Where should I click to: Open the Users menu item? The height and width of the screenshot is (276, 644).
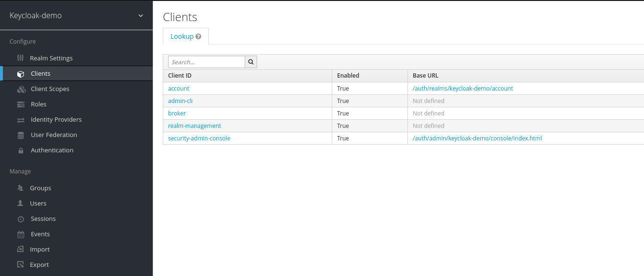pyautogui.click(x=38, y=203)
